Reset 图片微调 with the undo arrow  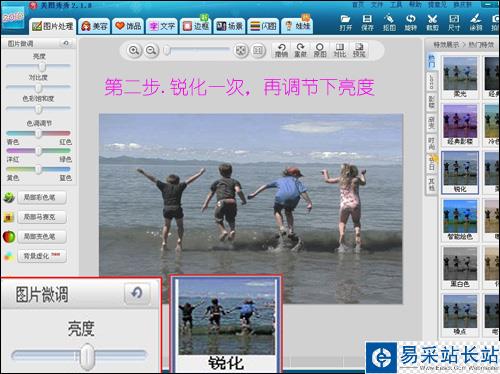66,43
